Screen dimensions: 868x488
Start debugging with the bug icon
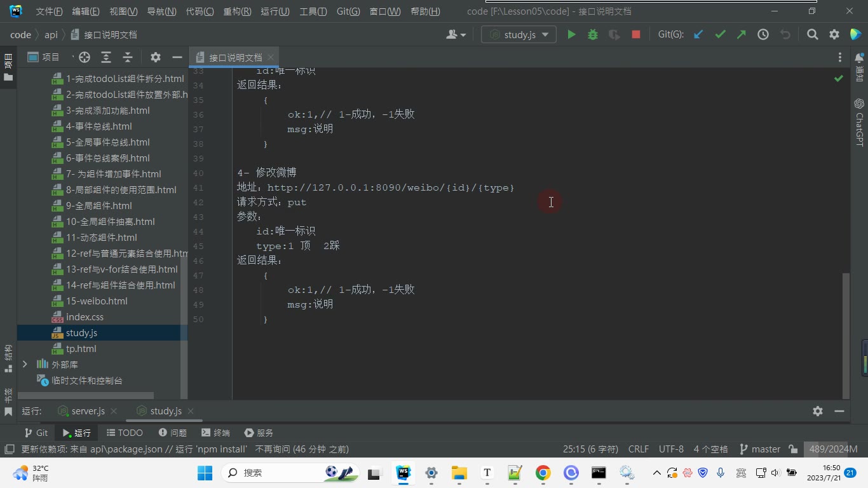[593, 35]
